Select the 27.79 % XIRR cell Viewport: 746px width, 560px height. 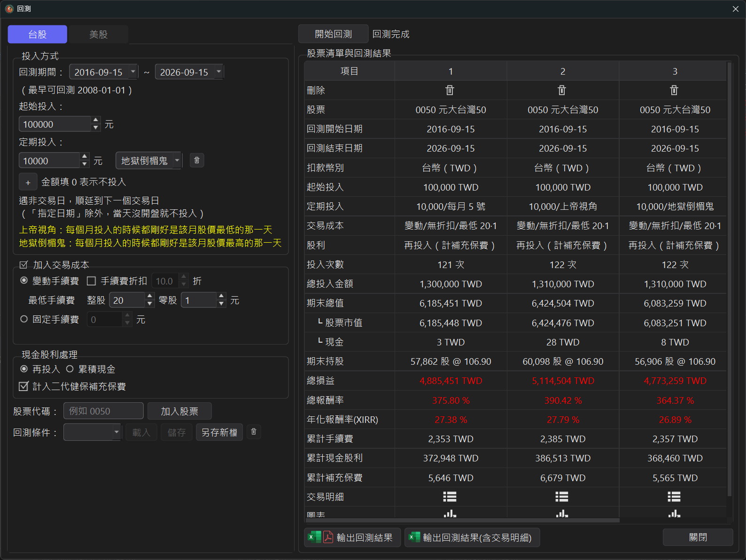563,420
